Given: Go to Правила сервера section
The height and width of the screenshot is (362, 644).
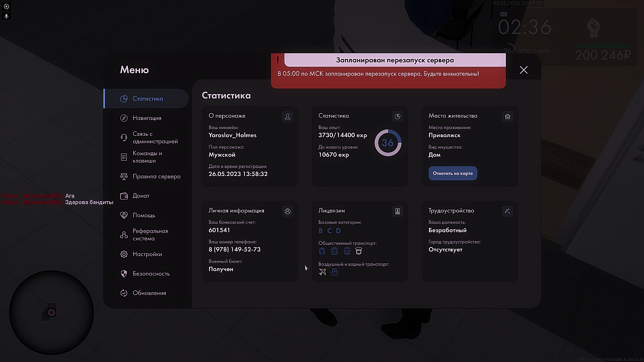Looking at the screenshot, I should tap(156, 176).
